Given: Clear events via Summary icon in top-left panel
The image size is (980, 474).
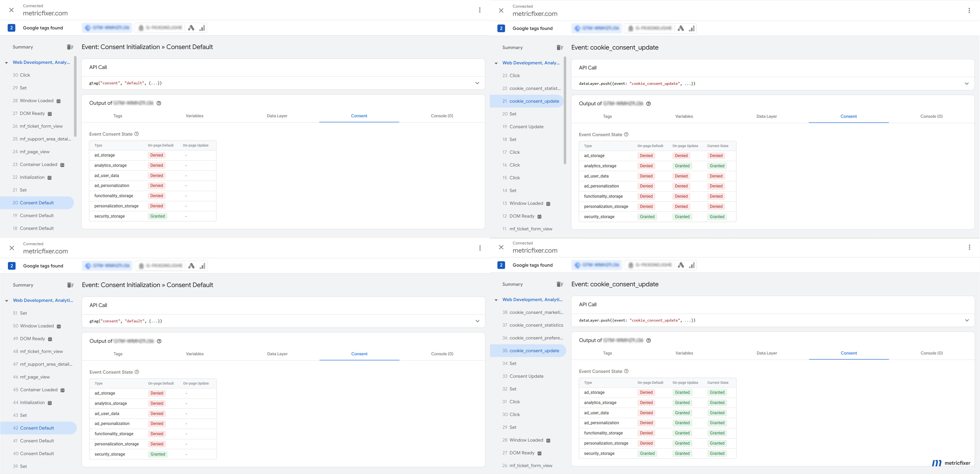Looking at the screenshot, I should (x=70, y=47).
